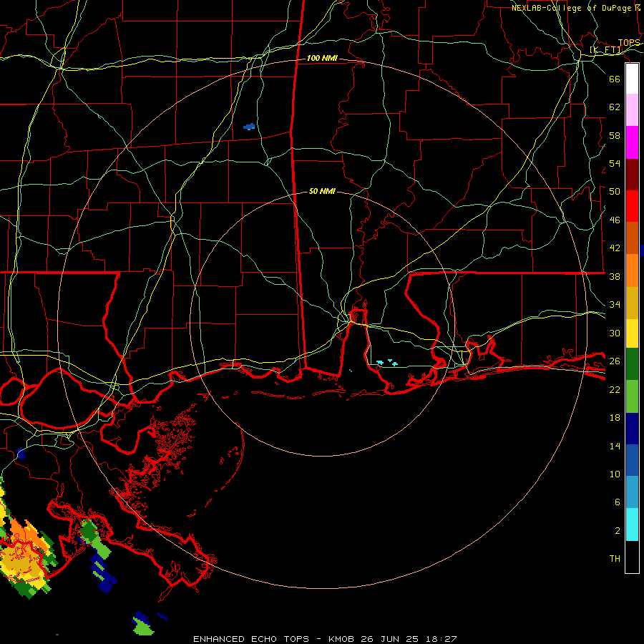Click the "18:27" timestamp
This screenshot has width=644, height=644.
click(x=440, y=639)
